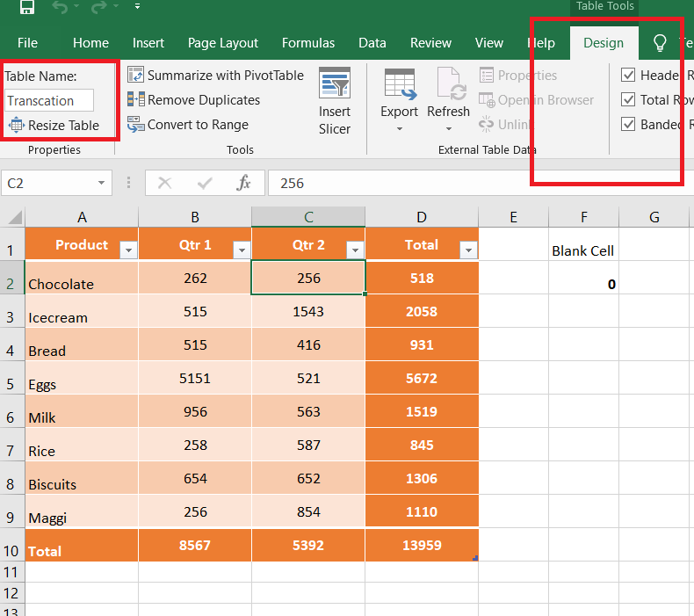The width and height of the screenshot is (694, 616).
Task: Switch to the Insert tab
Action: (148, 43)
